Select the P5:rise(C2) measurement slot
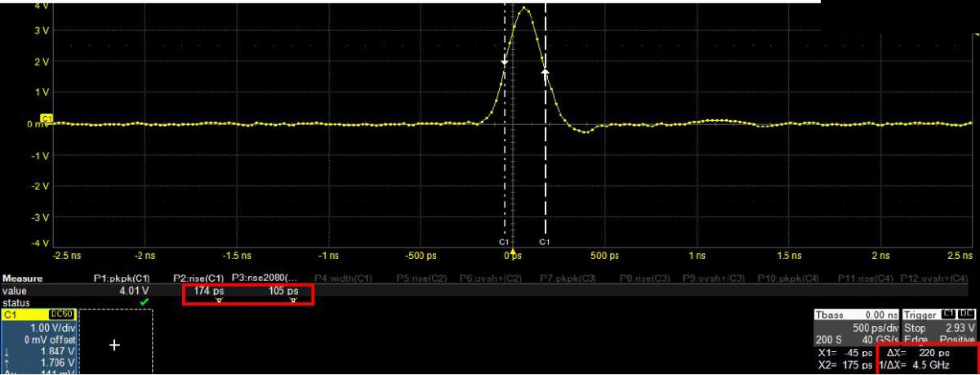 click(423, 280)
